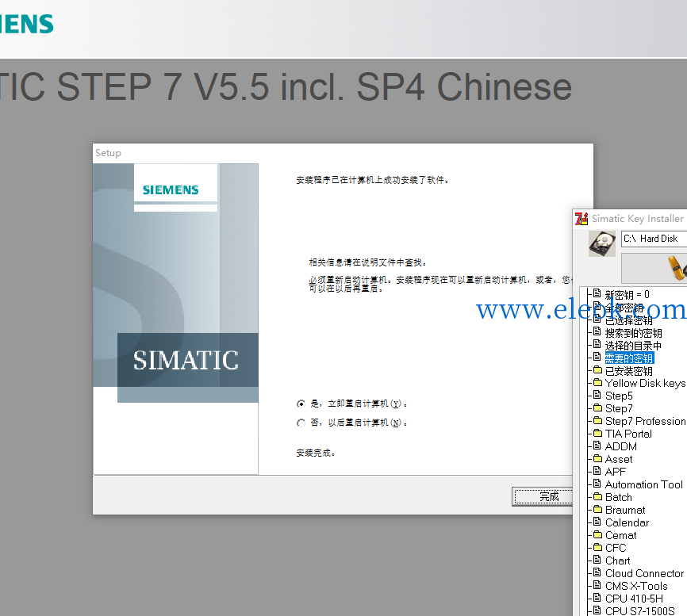Select the highlighted 需要的密钥 entry
The height and width of the screenshot is (616, 687).
click(629, 358)
